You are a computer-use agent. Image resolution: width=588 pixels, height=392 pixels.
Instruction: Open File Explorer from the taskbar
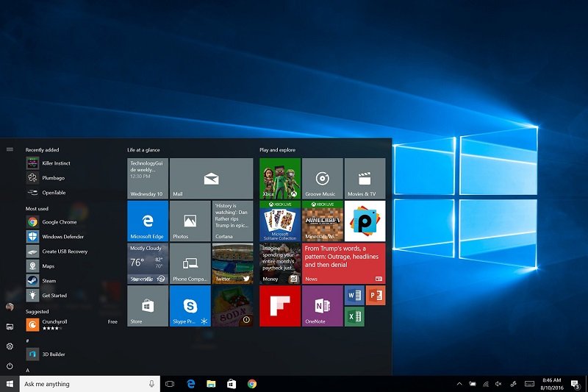pyautogui.click(x=211, y=384)
